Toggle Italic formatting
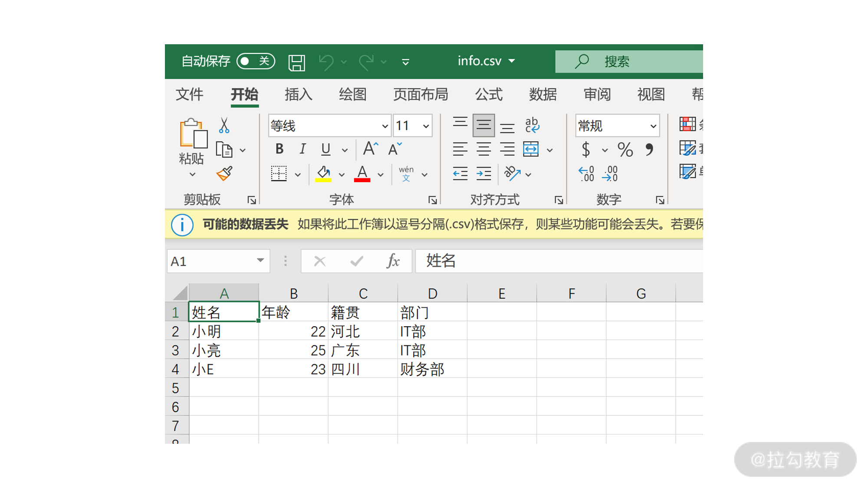868x488 pixels. pyautogui.click(x=302, y=149)
